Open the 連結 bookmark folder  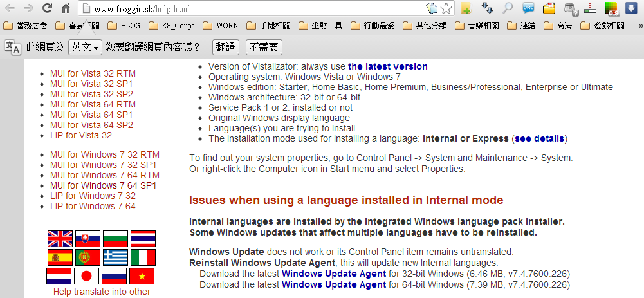[521, 26]
